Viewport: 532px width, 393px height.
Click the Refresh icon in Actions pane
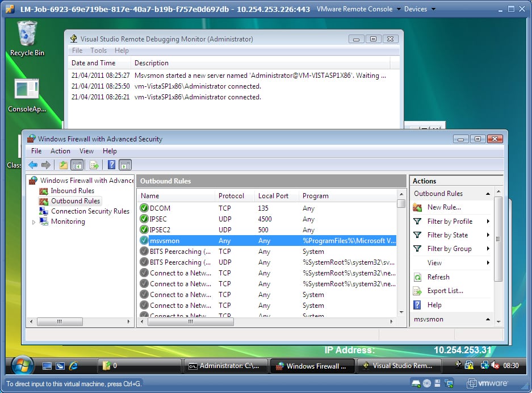417,277
